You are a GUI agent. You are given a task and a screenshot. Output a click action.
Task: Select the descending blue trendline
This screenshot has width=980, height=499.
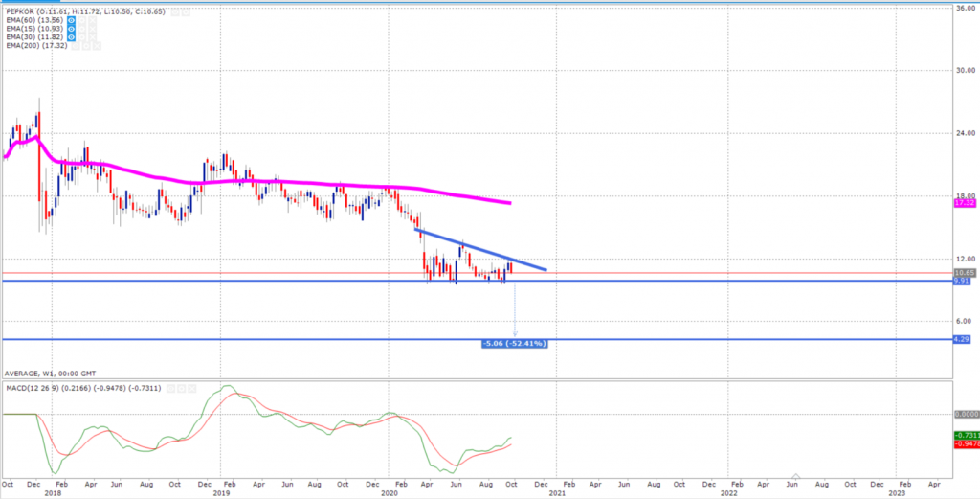click(x=481, y=250)
